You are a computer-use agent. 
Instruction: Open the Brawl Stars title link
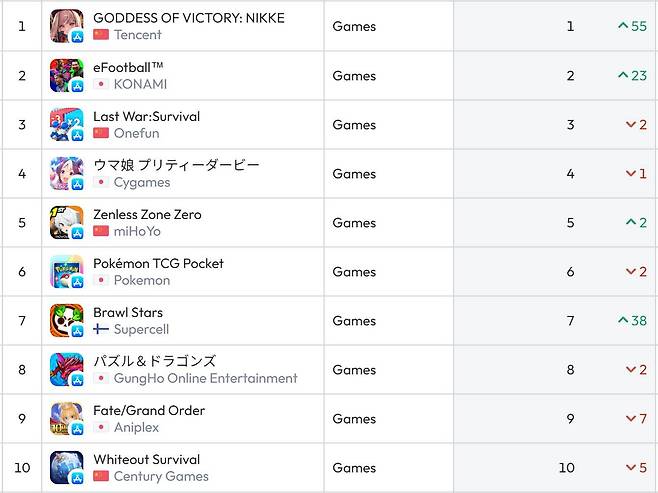pyautogui.click(x=128, y=312)
